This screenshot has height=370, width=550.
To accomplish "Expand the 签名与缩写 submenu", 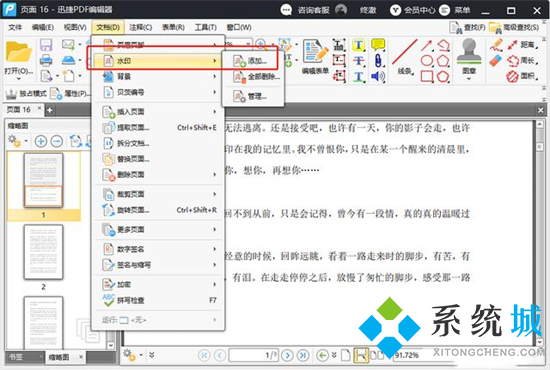I will (x=157, y=265).
